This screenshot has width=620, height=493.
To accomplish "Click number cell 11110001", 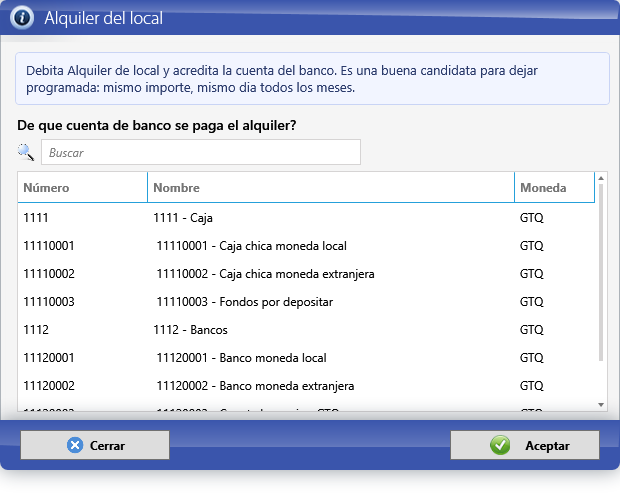I will click(49, 246).
